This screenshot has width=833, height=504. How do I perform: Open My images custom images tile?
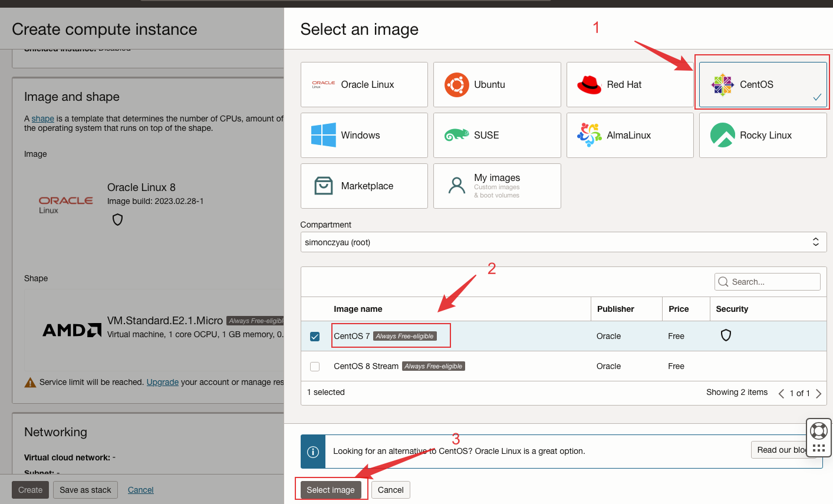(496, 186)
